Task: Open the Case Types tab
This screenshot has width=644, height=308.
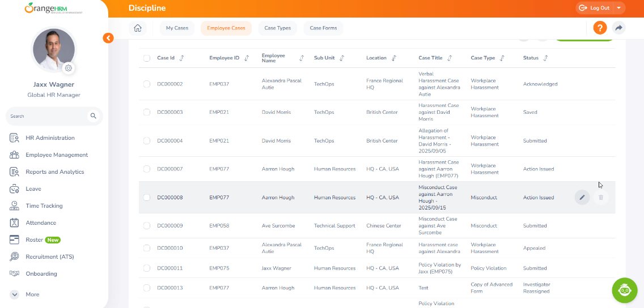Action: coord(277,28)
